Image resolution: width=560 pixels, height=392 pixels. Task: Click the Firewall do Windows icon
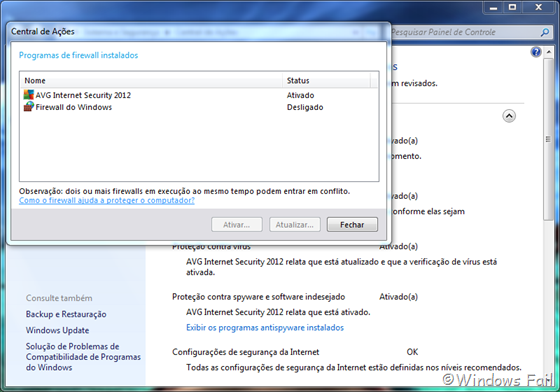pyautogui.click(x=29, y=107)
